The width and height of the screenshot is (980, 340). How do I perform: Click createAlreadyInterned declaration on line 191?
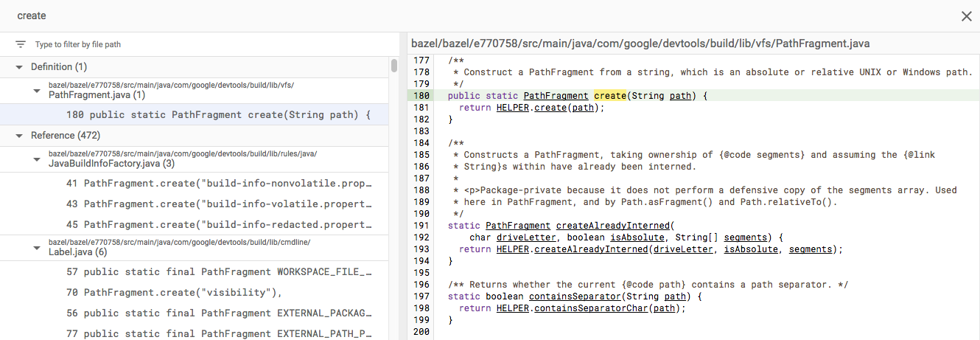tap(612, 226)
